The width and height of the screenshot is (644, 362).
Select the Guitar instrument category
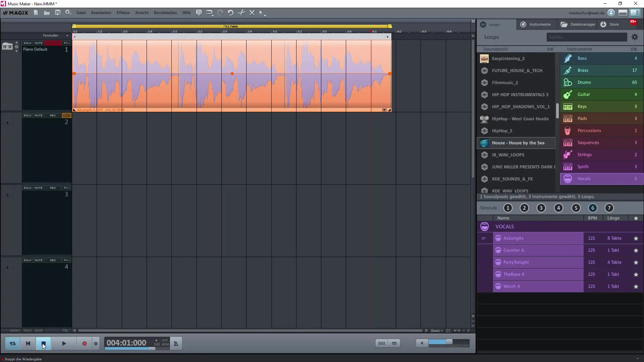tap(602, 95)
